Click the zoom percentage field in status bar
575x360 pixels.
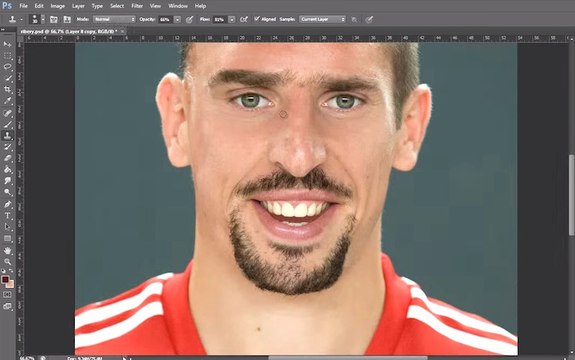27,358
